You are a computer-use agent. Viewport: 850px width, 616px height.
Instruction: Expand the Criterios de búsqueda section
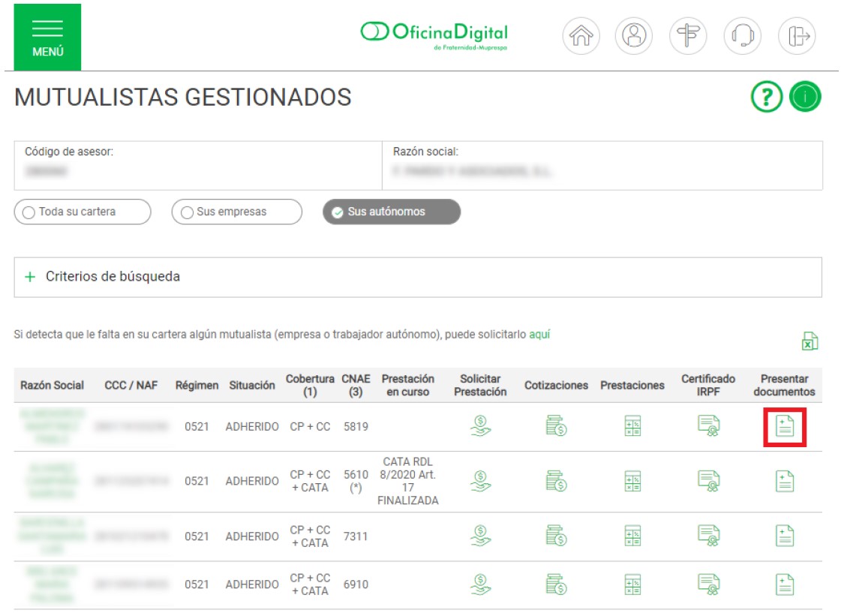418,277
